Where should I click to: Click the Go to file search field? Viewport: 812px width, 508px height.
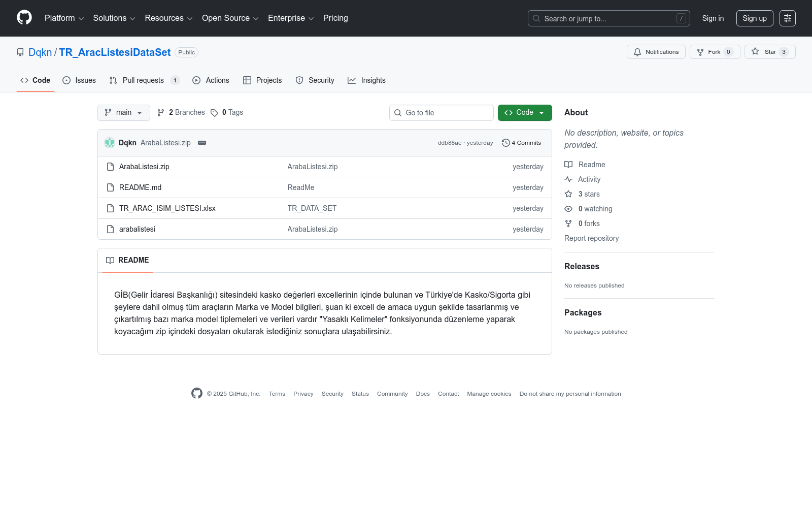coord(442,113)
